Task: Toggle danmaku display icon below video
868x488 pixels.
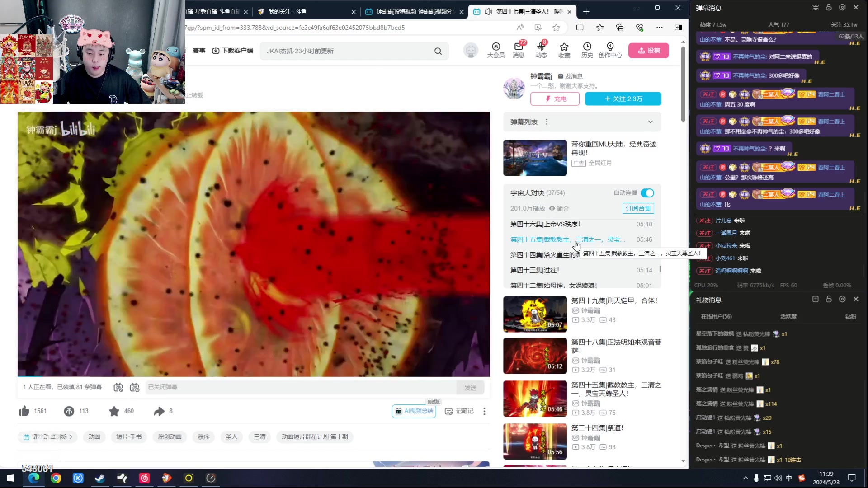Action: [x=118, y=387]
